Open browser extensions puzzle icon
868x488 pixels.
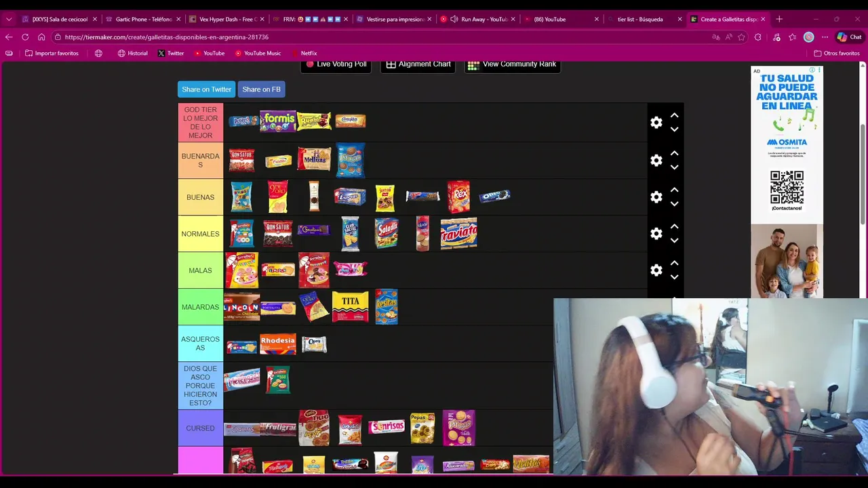click(x=758, y=37)
